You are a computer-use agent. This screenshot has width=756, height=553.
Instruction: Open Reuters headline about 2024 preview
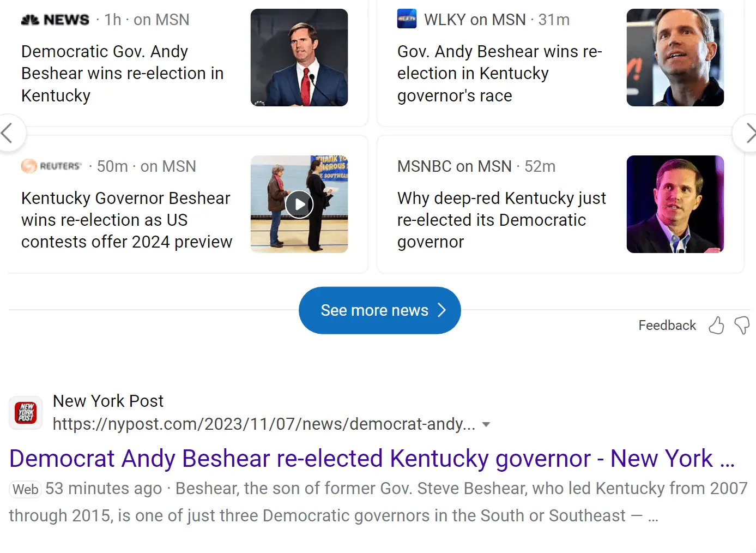(x=126, y=220)
